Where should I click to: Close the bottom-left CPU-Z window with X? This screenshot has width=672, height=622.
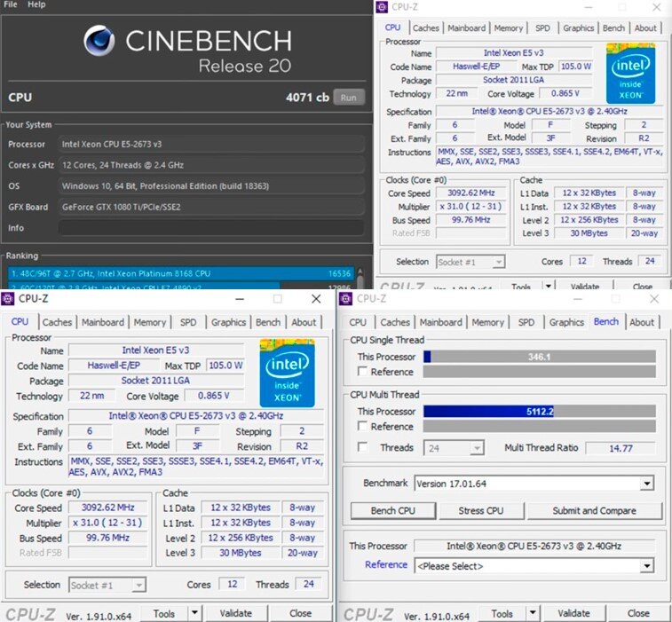tap(316, 299)
